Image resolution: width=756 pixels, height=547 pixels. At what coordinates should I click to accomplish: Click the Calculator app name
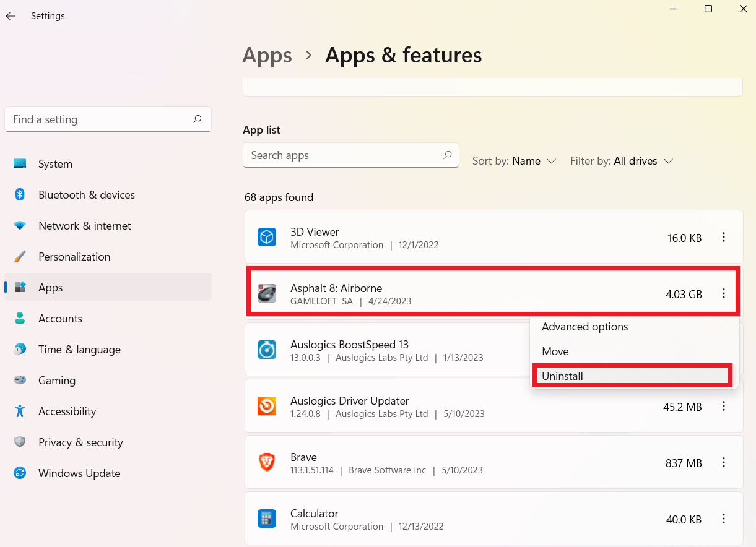tap(314, 514)
